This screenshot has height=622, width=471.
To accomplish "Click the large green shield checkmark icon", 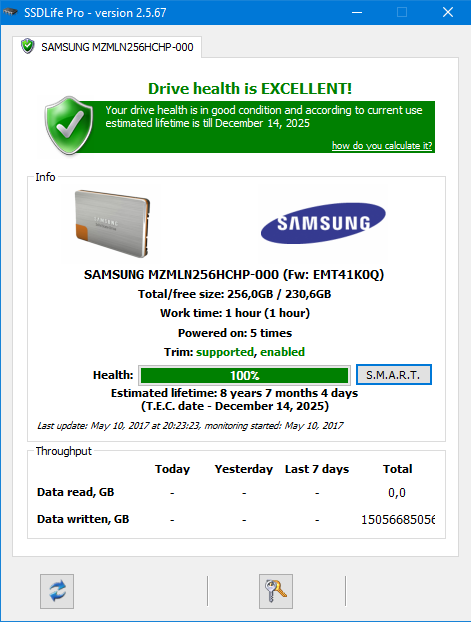I will pyautogui.click(x=69, y=125).
